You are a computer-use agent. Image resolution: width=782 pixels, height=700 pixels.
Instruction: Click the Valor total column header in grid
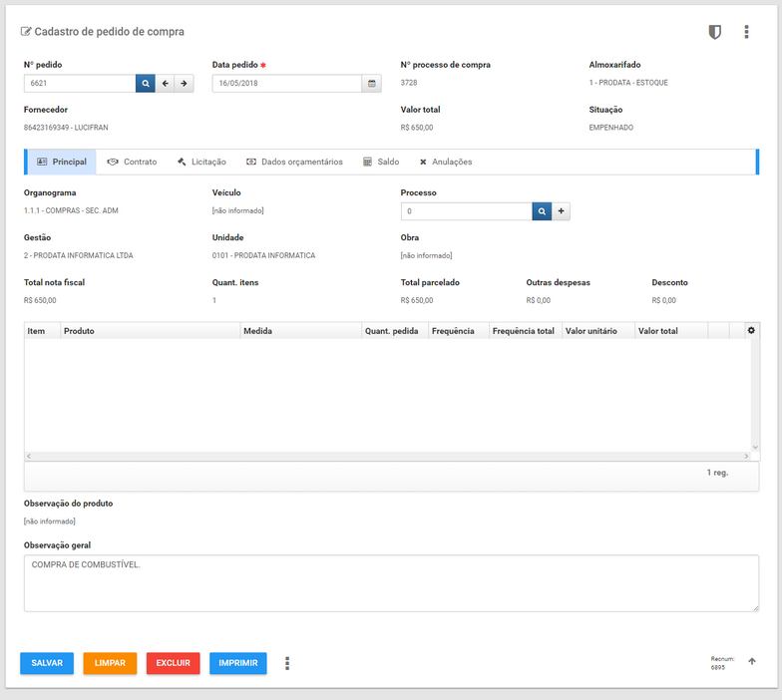tap(671, 331)
